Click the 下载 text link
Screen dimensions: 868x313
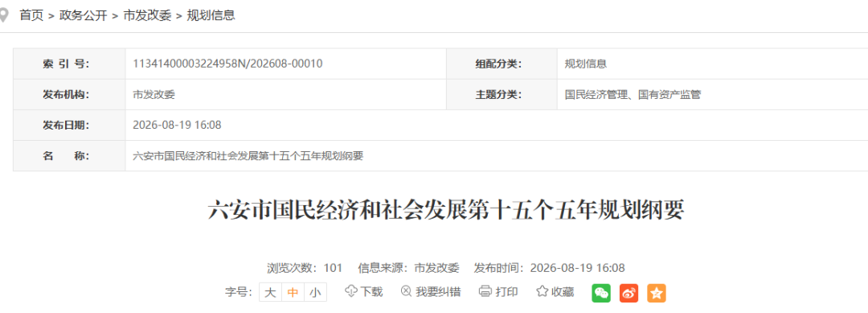[x=371, y=292]
